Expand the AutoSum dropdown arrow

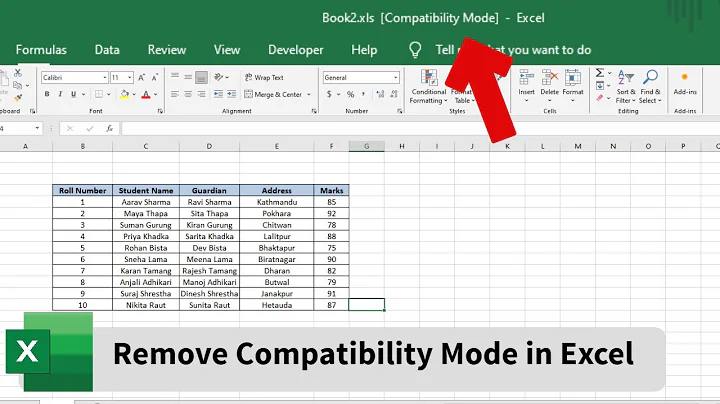tap(609, 73)
